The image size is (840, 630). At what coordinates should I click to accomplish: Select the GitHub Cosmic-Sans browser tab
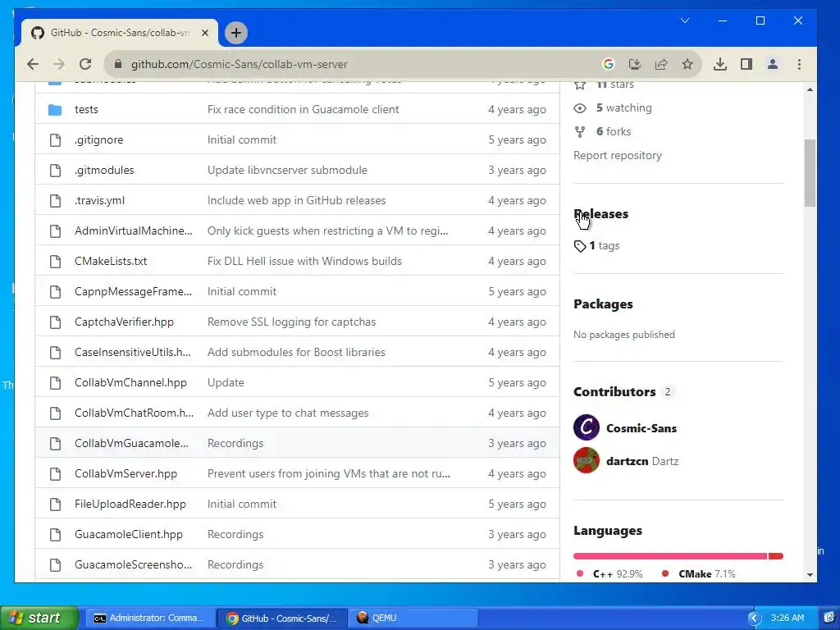(120, 33)
